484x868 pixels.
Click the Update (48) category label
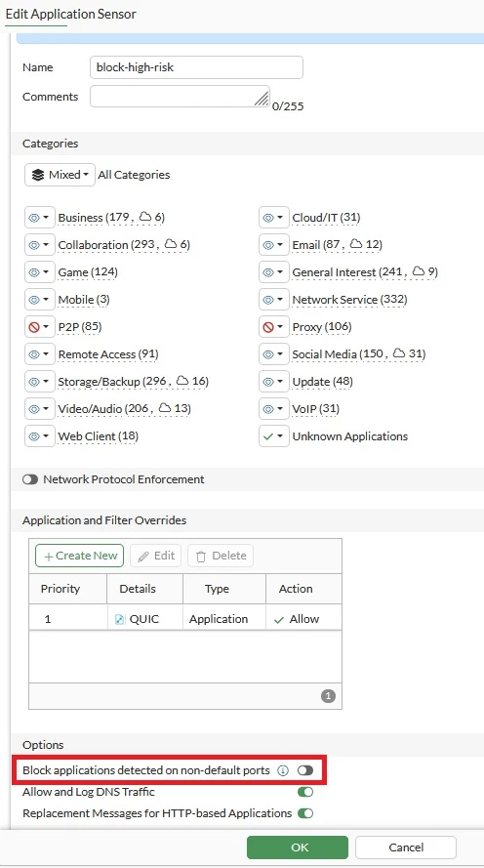pyautogui.click(x=322, y=382)
